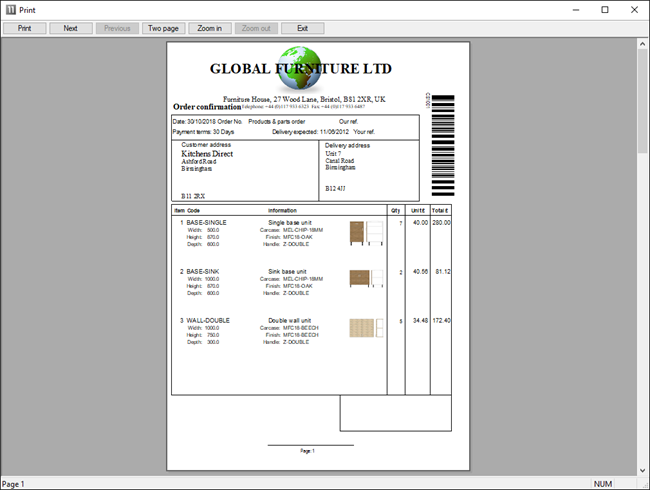
Task: Click the Order confirmation heading
Action: (x=207, y=106)
